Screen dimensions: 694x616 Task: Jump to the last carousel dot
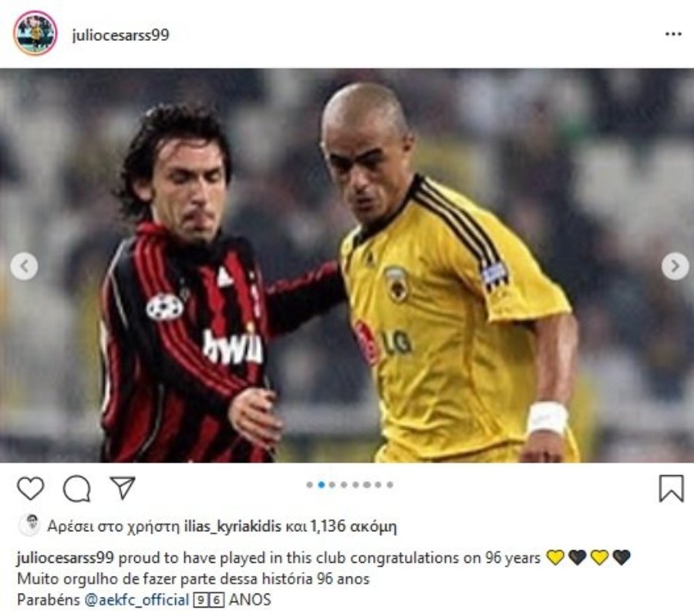pyautogui.click(x=390, y=485)
